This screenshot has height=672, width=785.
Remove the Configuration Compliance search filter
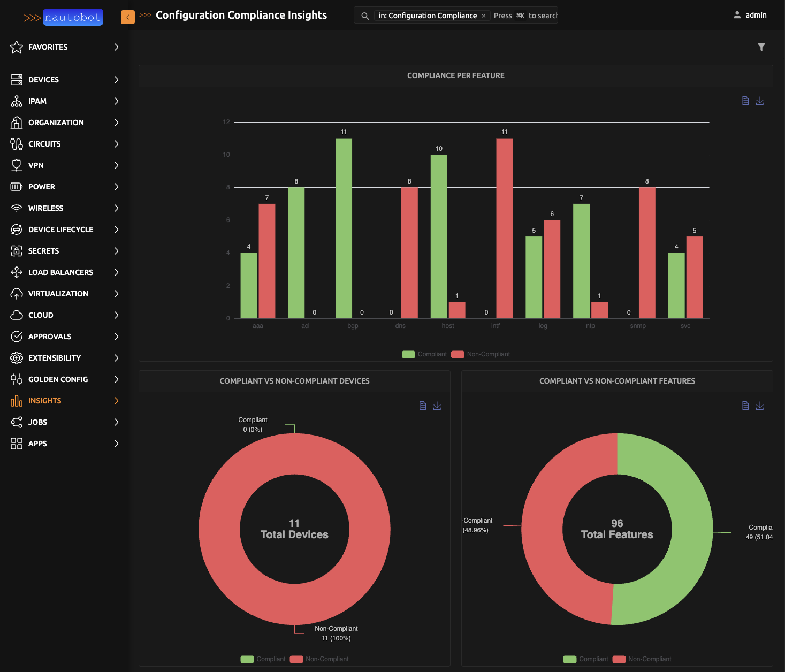[483, 16]
